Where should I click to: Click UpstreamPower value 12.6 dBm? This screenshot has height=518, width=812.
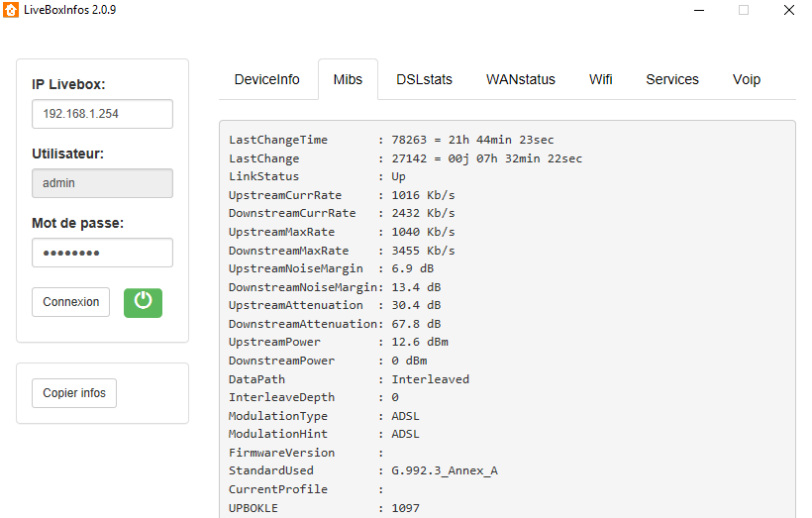pyautogui.click(x=420, y=343)
